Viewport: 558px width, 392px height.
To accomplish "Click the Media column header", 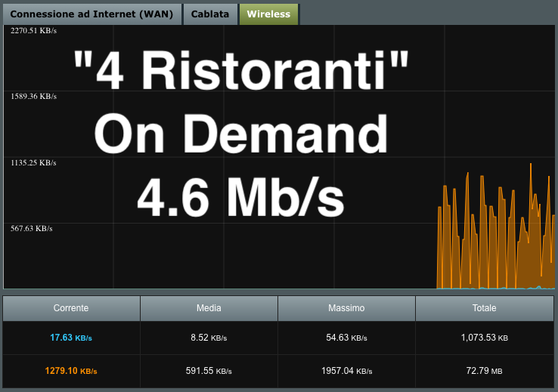I will [x=209, y=308].
